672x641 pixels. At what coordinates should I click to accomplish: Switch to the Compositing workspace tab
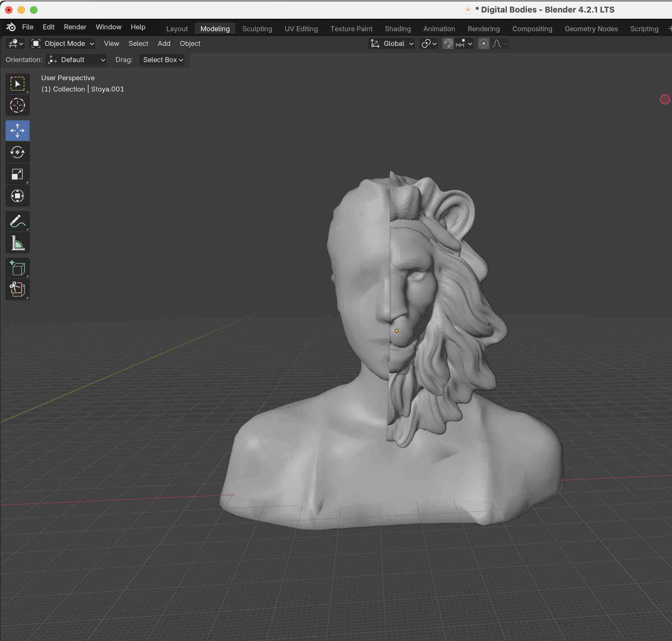tap(532, 29)
